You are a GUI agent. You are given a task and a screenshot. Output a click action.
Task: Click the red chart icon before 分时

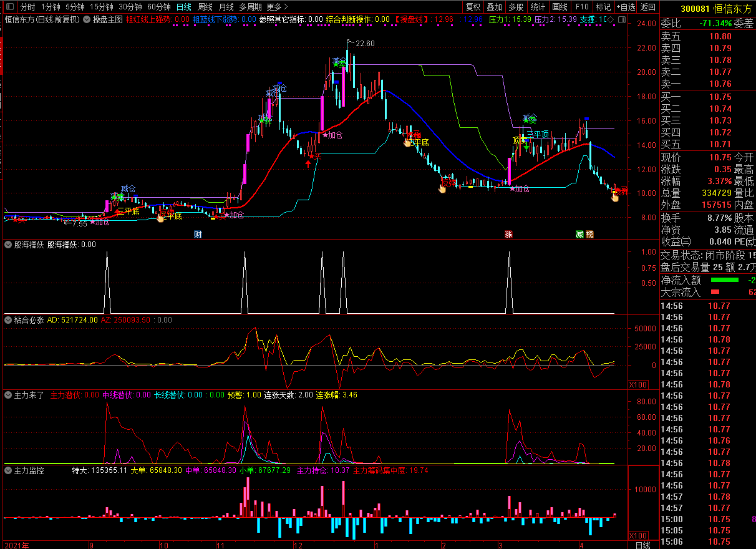(9, 7)
